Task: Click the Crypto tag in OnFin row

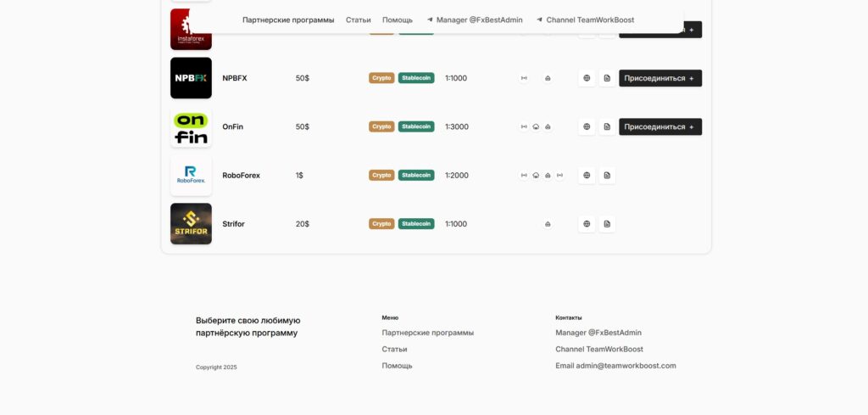Action: pyautogui.click(x=381, y=127)
